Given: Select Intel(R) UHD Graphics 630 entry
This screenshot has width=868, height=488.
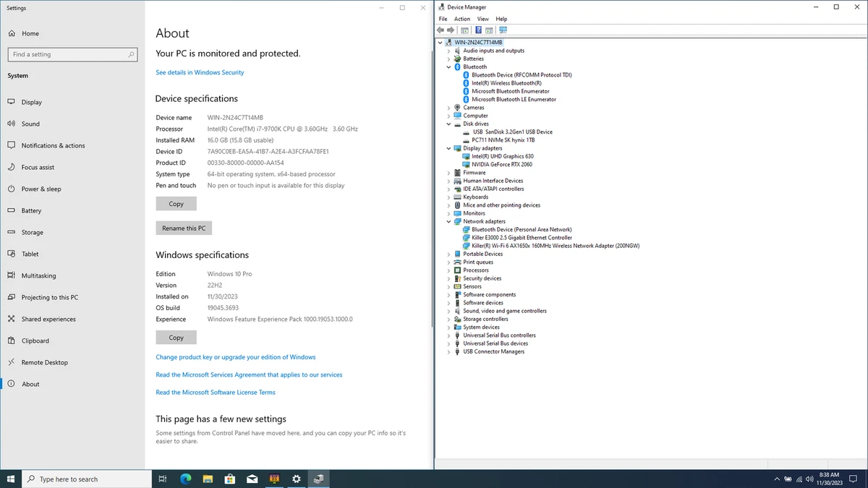Looking at the screenshot, I should (x=503, y=156).
